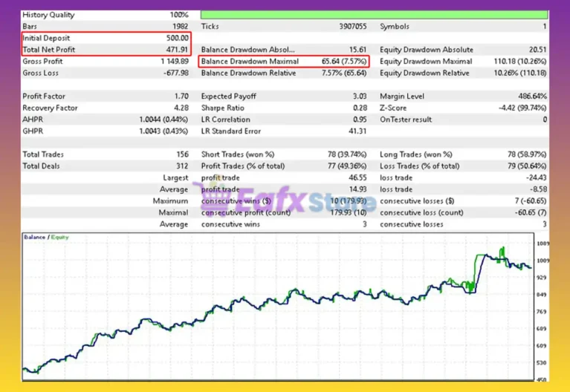Screen dimensions: 570x392
Task: Select the Profit Factor label
Action: pos(44,97)
